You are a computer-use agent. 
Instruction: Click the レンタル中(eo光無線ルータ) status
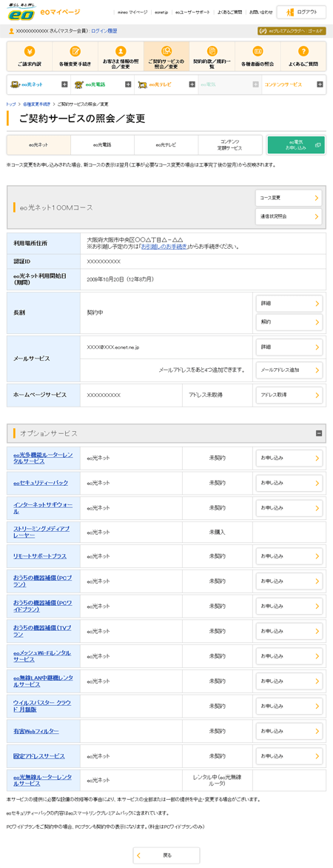coord(217,781)
